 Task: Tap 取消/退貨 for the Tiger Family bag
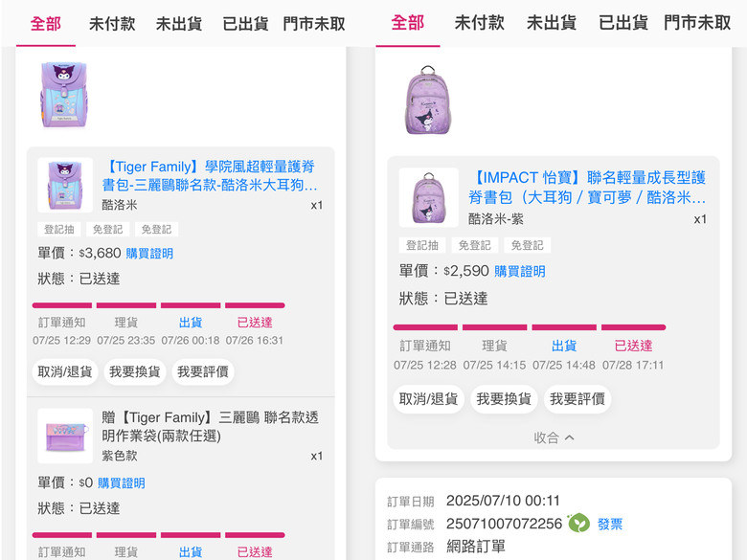pyautogui.click(x=65, y=371)
